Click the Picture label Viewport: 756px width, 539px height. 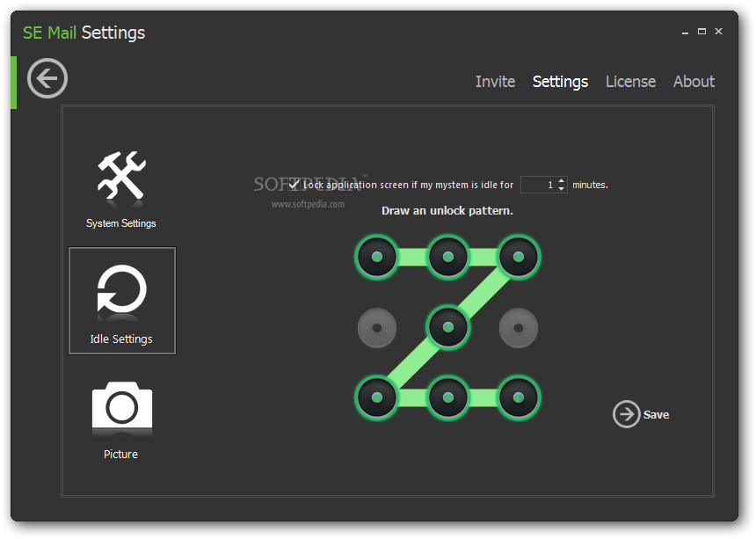pyautogui.click(x=120, y=454)
